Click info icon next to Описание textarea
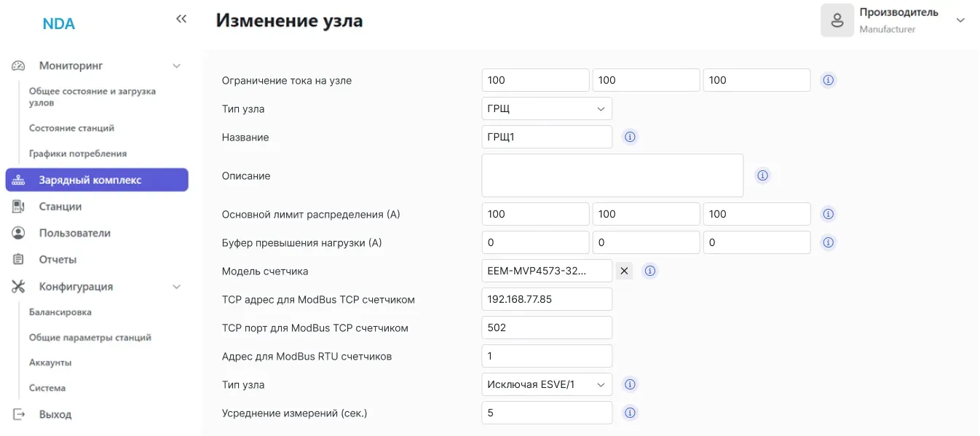 (762, 175)
